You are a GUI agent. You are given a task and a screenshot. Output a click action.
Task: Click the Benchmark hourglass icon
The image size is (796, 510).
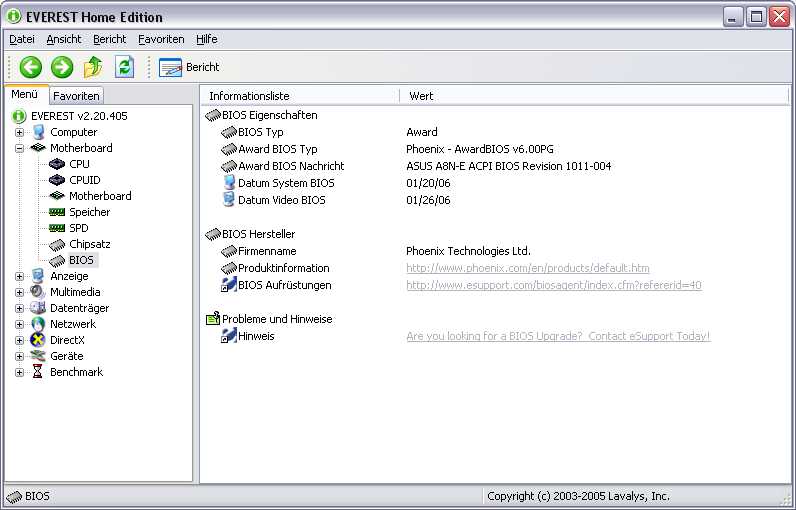point(38,372)
